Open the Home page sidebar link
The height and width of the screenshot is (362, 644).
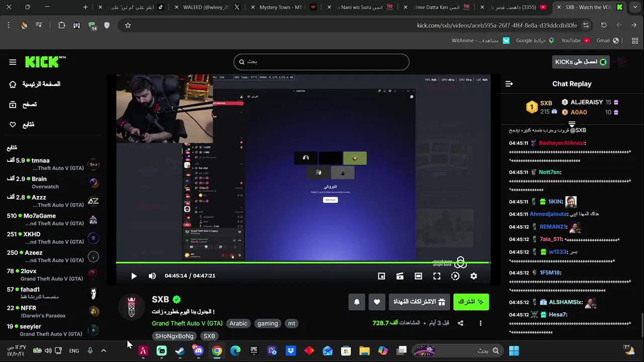tap(35, 84)
